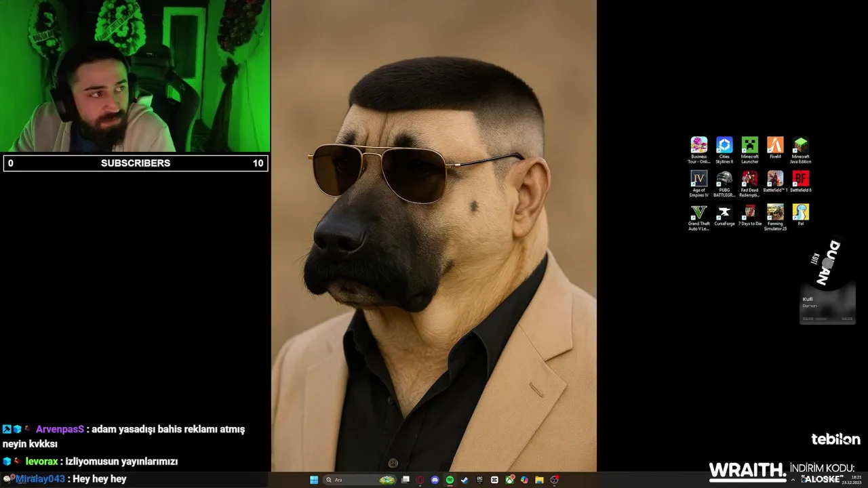The image size is (868, 488).
Task: Click levorax username in chat
Action: pyautogui.click(x=41, y=462)
